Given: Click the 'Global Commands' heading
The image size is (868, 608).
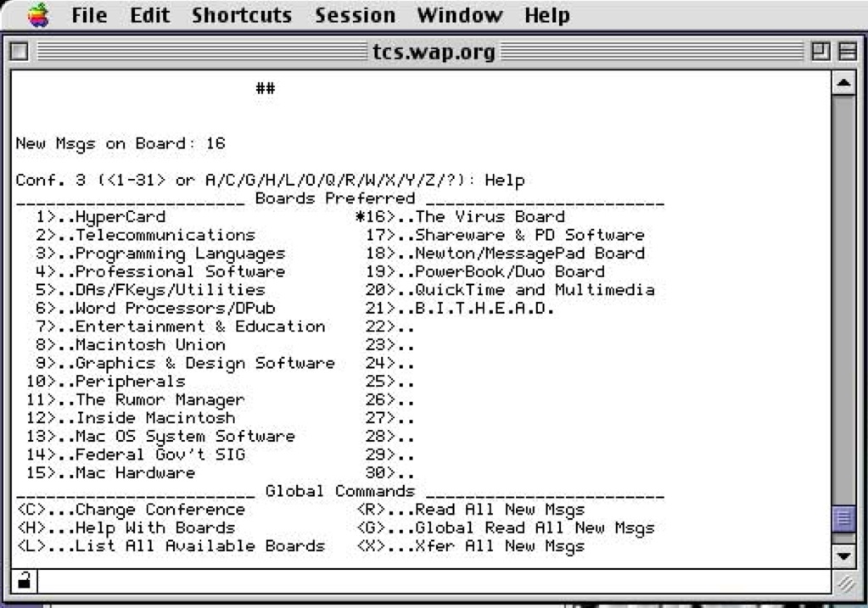Looking at the screenshot, I should 340,491.
